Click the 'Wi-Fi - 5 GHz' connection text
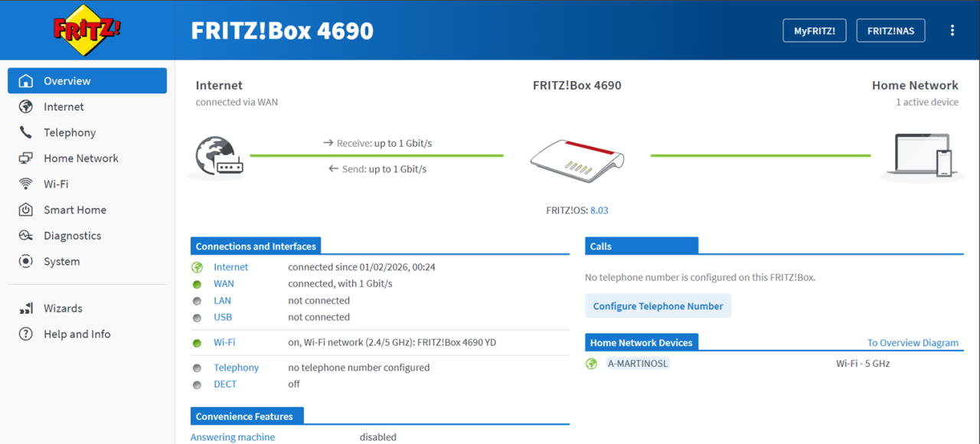This screenshot has width=980, height=444. [863, 364]
